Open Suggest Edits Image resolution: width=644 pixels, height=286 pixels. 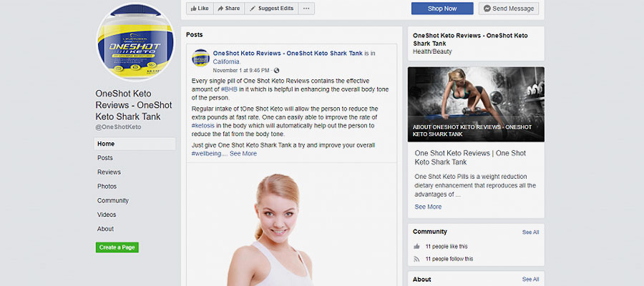click(271, 8)
